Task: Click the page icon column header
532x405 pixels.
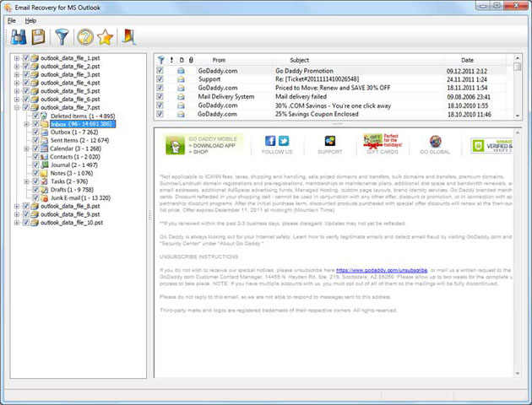Action: point(182,60)
